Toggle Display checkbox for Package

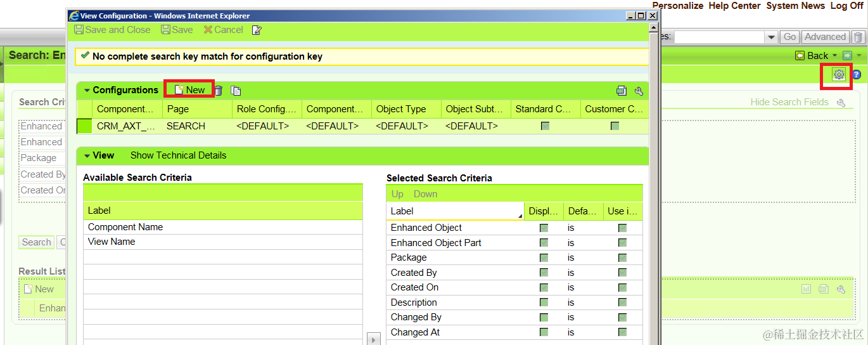coord(544,257)
